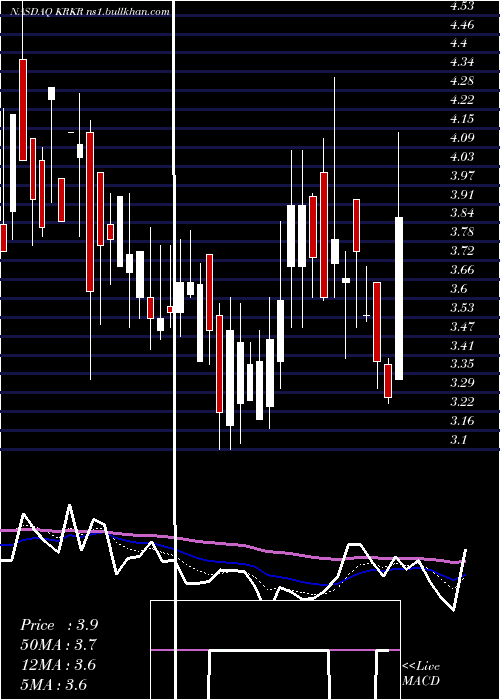Click the 5MA : 3.6 readout
This screenshot has height=700, width=500.
pos(54,684)
